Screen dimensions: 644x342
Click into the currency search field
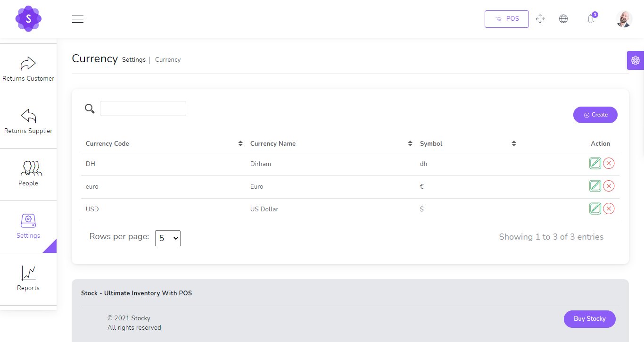point(143,108)
